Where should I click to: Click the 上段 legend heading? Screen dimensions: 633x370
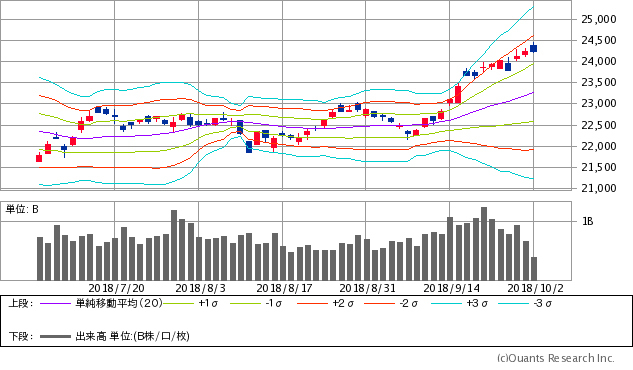20,303
